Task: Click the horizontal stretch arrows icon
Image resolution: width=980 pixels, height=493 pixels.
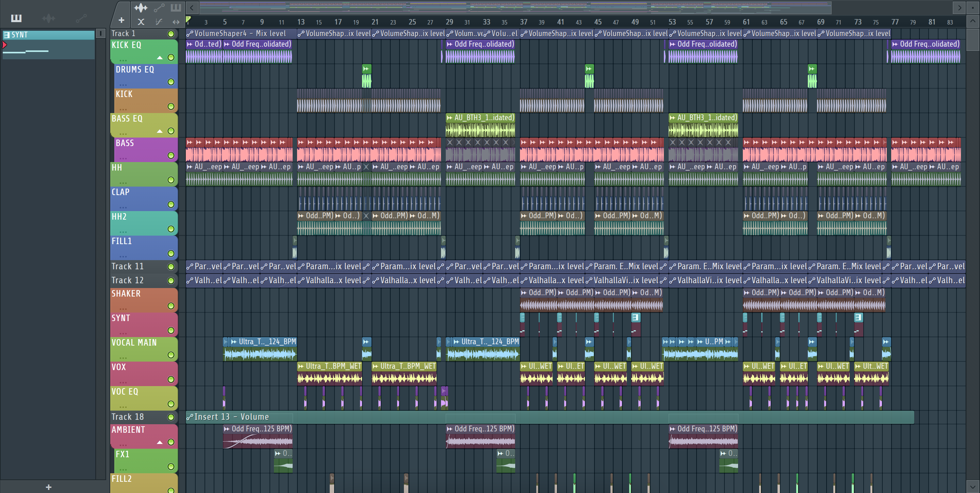Action: tap(176, 22)
